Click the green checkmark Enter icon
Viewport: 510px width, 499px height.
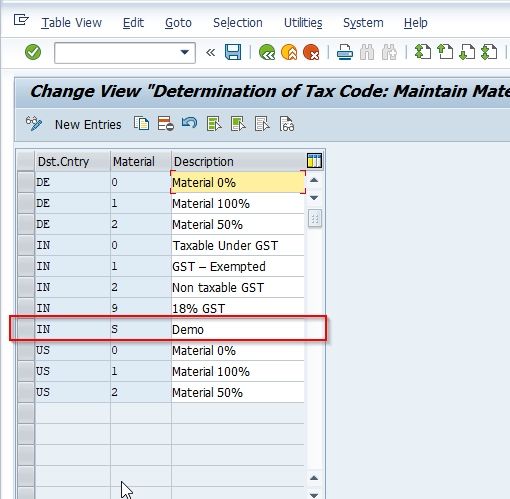point(33,52)
